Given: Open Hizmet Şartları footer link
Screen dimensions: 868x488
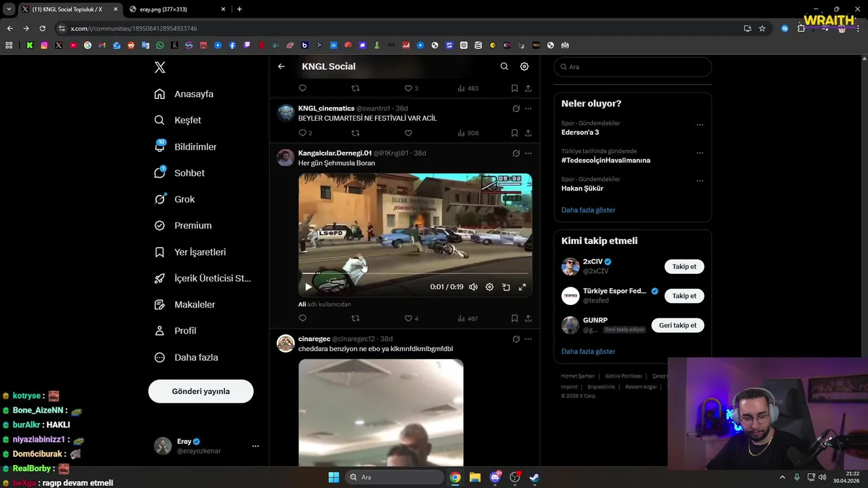Looking at the screenshot, I should [578, 376].
